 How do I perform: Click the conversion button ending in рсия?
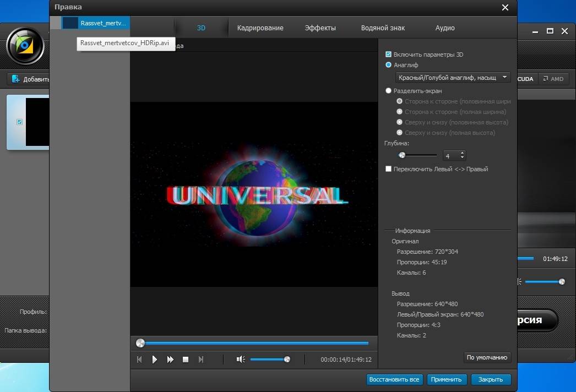tap(537, 320)
